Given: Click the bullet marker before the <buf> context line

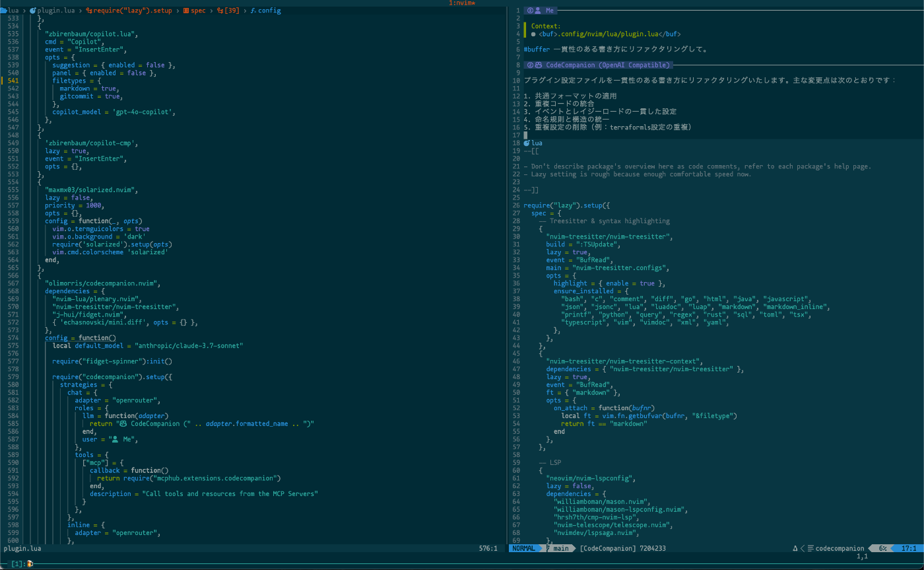Looking at the screenshot, I should 533,34.
